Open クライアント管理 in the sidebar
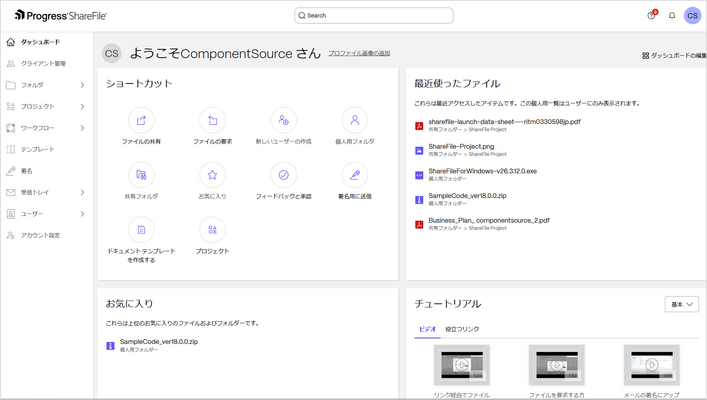The width and height of the screenshot is (707, 400). [43, 64]
